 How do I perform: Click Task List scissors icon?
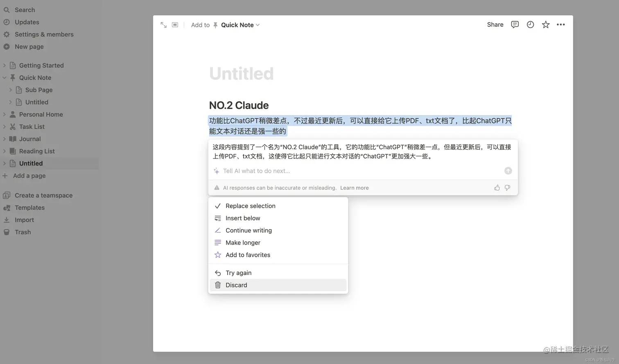[13, 127]
